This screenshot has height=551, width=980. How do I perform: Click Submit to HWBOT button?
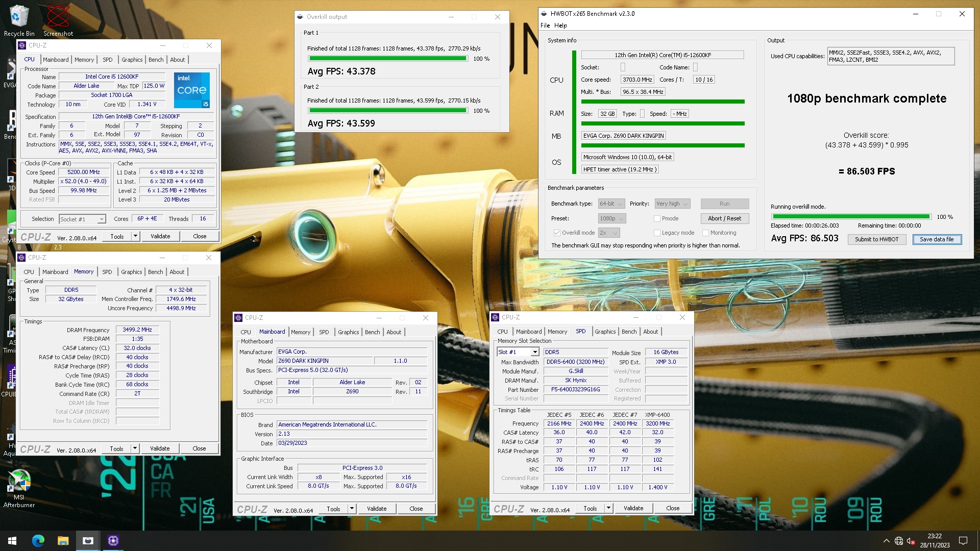click(x=877, y=239)
